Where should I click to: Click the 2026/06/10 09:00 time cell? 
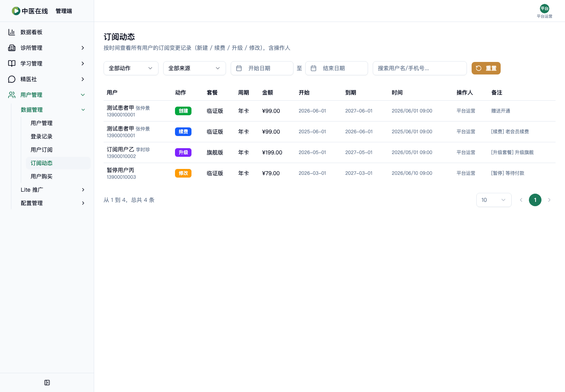pyautogui.click(x=412, y=173)
